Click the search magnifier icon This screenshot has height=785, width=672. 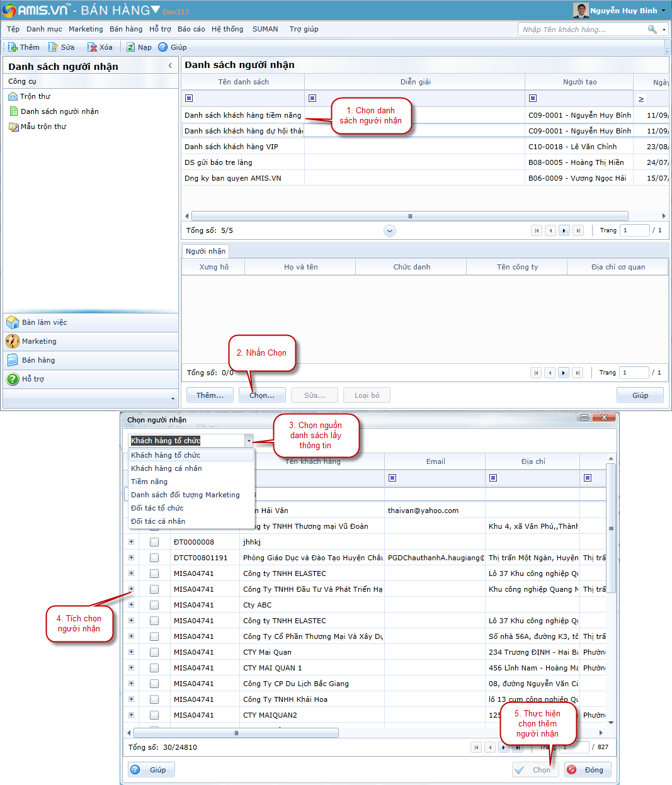pyautogui.click(x=652, y=30)
